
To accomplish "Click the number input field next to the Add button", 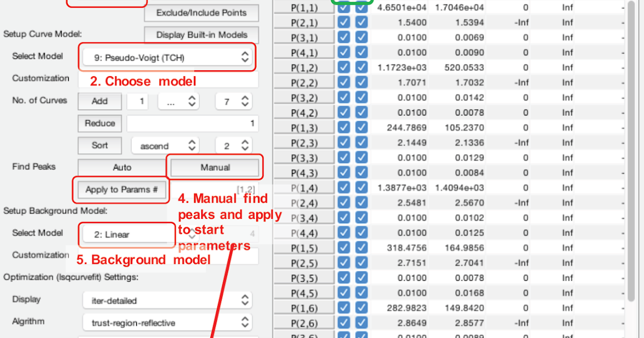I will [x=138, y=101].
